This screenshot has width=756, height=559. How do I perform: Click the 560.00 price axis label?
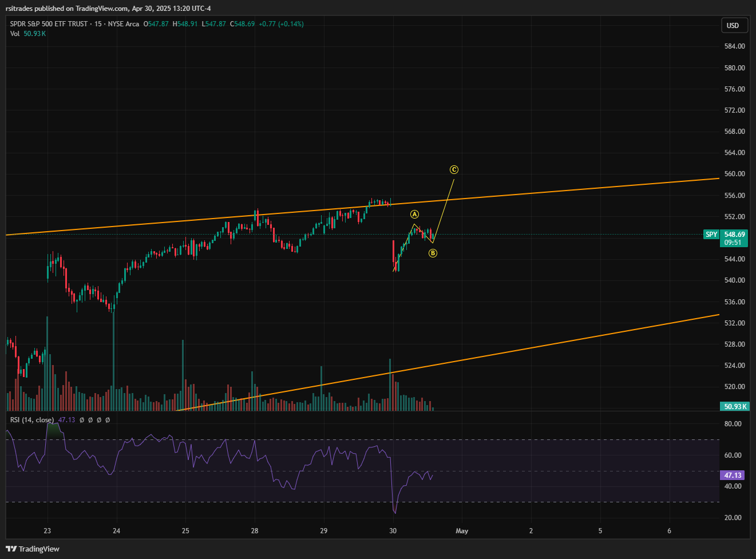(x=735, y=174)
